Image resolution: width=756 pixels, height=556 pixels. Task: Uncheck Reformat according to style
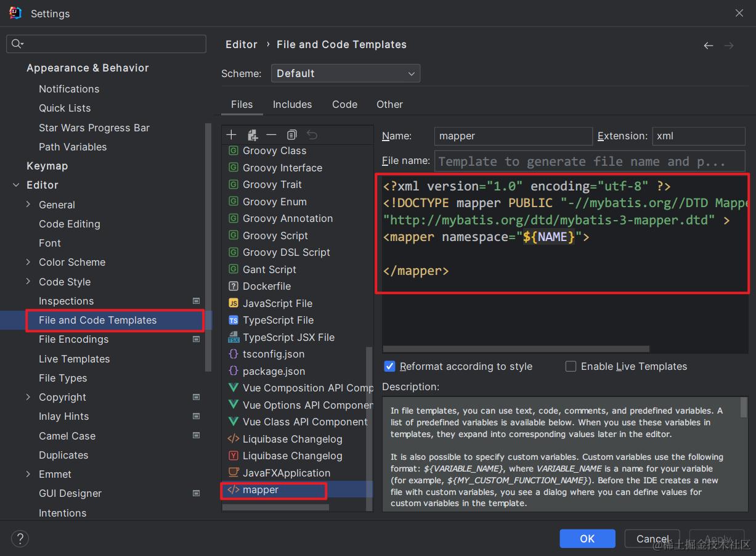[x=389, y=366]
